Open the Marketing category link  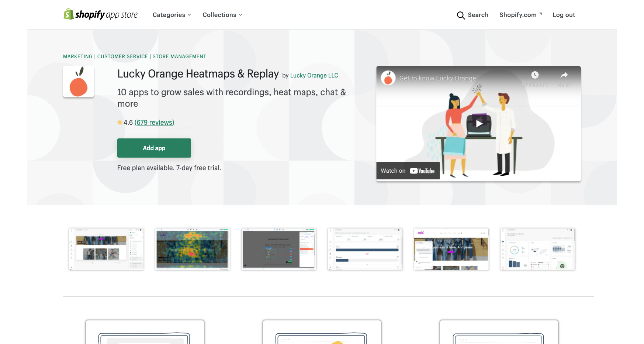78,56
